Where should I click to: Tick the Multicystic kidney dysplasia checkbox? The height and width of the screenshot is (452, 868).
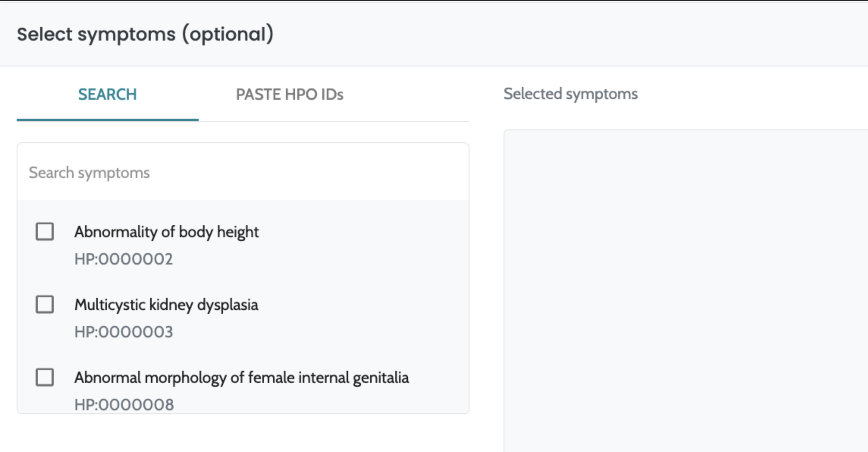tap(45, 304)
